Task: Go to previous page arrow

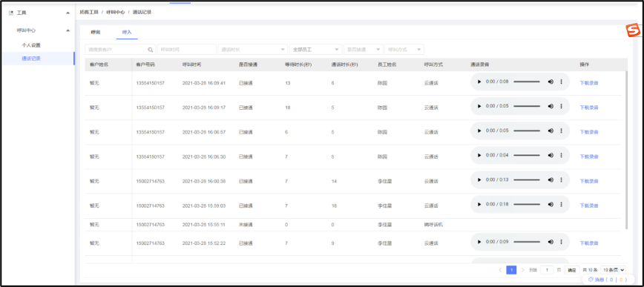Action: 500,270
